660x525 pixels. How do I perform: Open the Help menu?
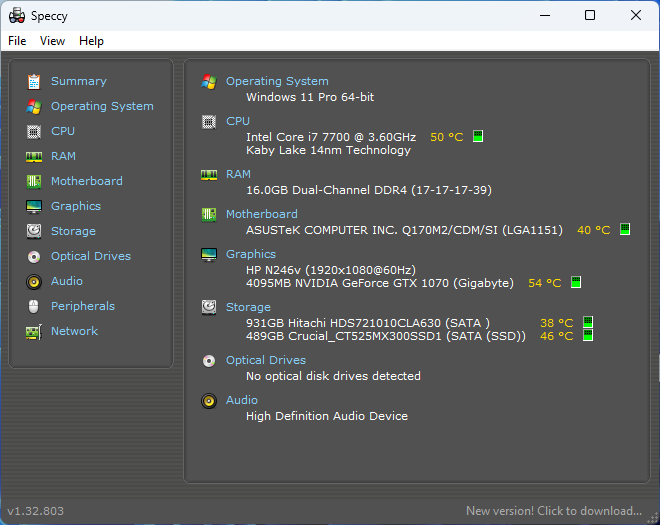coord(91,41)
